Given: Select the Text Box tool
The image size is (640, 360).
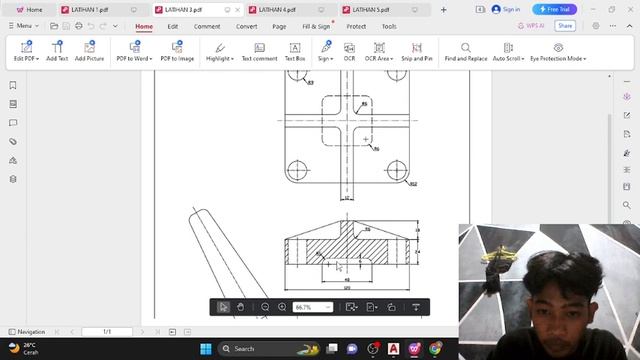Looking at the screenshot, I should point(295,51).
